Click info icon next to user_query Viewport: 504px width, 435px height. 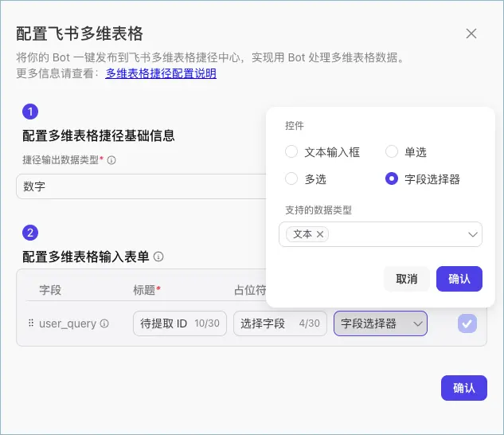tap(104, 323)
